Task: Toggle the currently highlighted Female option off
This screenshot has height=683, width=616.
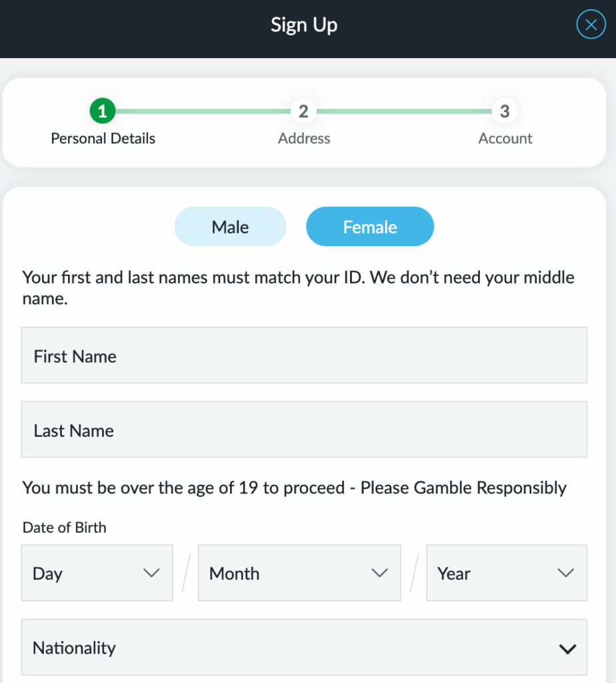Action: coord(370,226)
